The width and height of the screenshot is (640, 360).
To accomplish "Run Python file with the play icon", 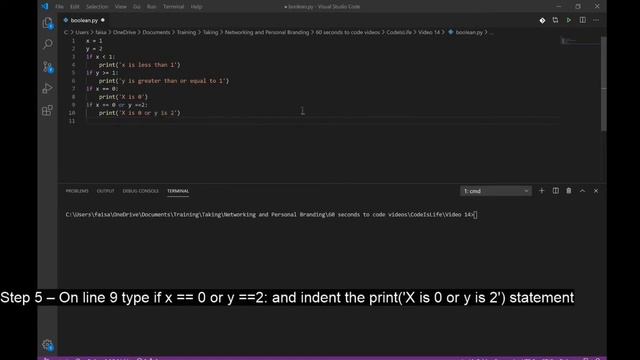I will 569,20.
